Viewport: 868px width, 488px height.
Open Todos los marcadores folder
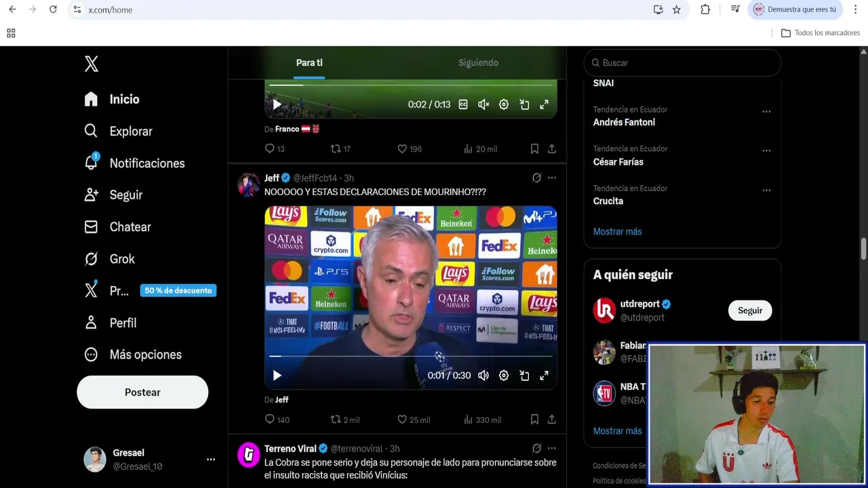(821, 33)
